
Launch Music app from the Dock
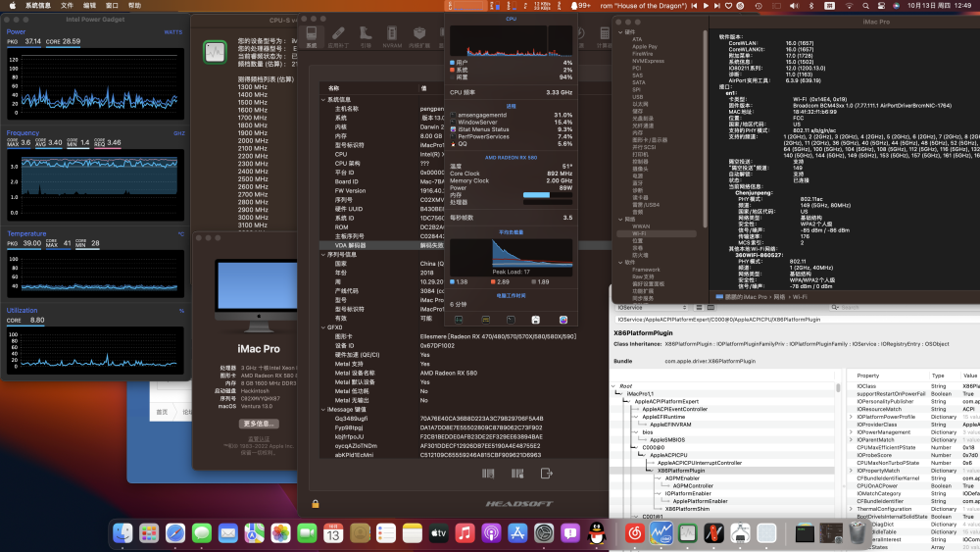[x=465, y=533]
